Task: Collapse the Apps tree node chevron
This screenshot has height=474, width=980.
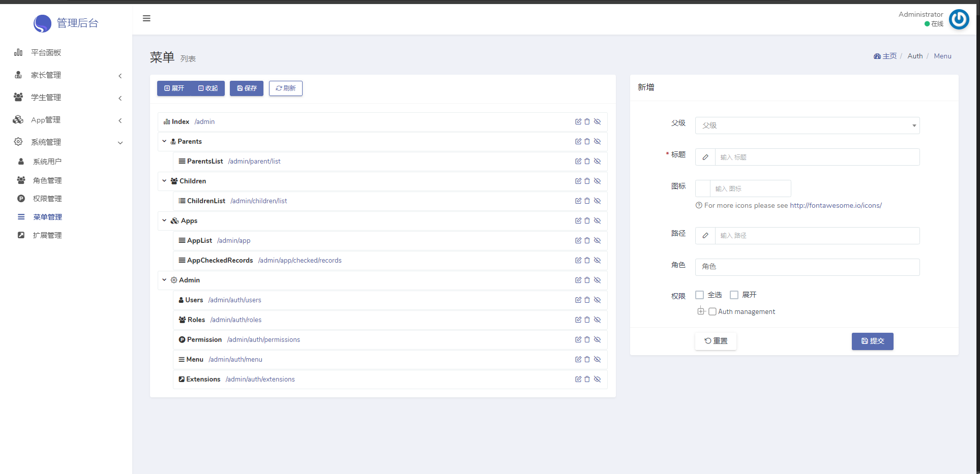Action: point(164,220)
